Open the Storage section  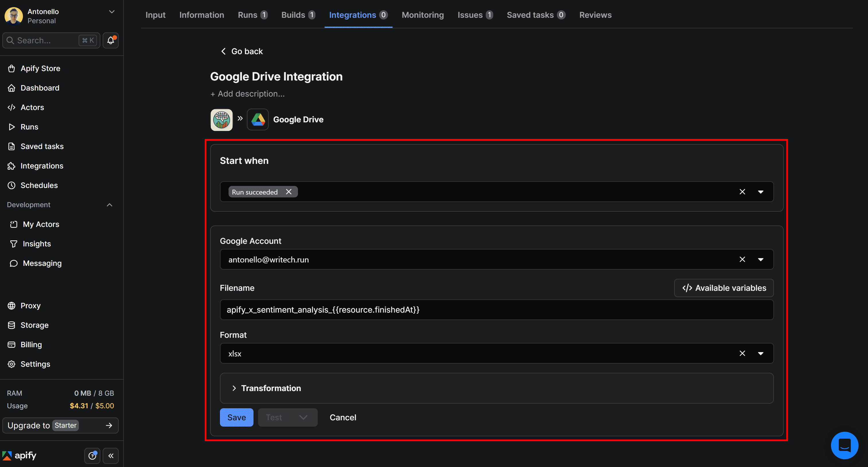[35, 325]
